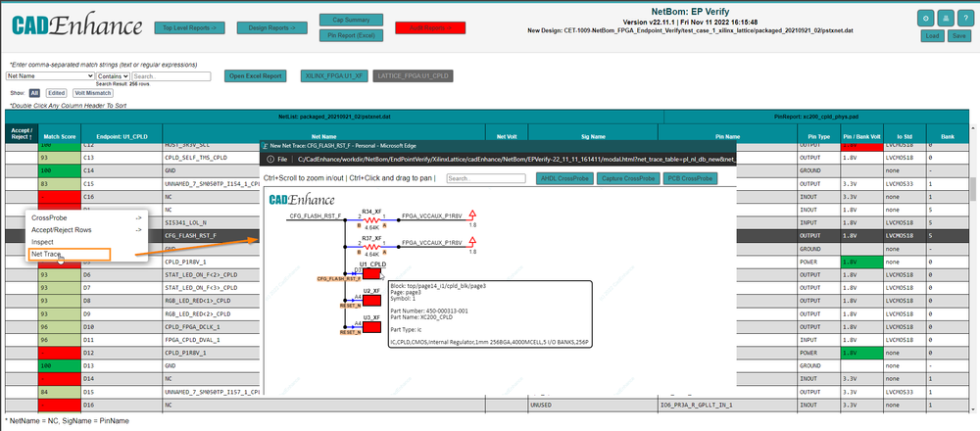Click the CAD Enhance logo
The image size is (980, 431).
pyautogui.click(x=76, y=25)
